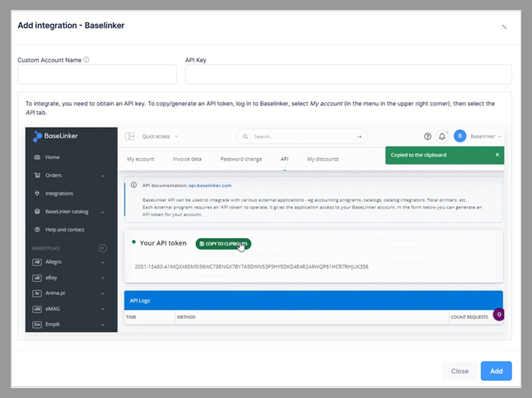The width and height of the screenshot is (532, 398).
Task: Expand the Arena.pl chevron
Action: pos(103,293)
